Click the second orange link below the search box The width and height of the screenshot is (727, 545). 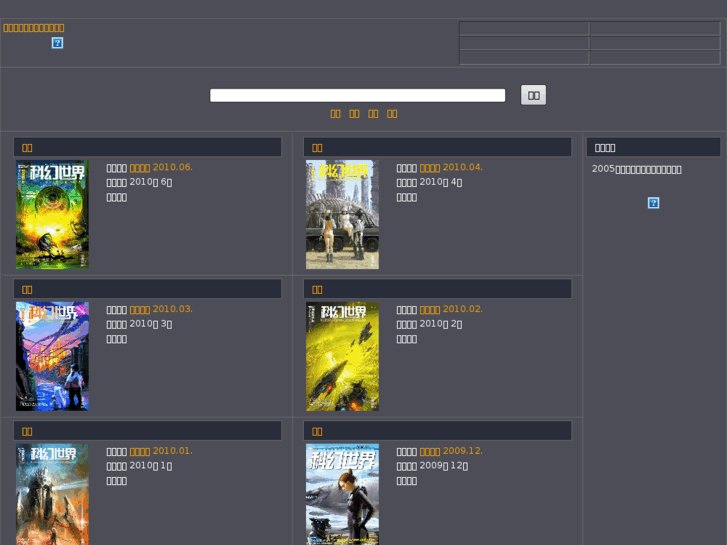tap(354, 114)
